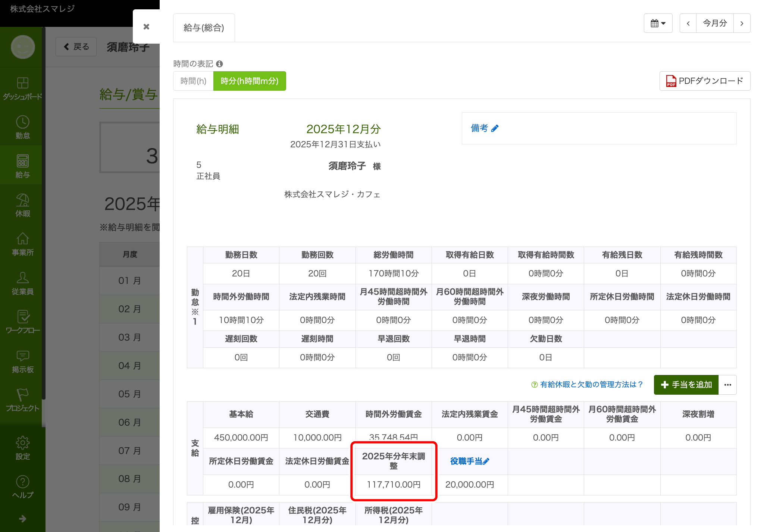Select the 給与(総合) tab
This screenshot has width=764, height=532.
(x=204, y=28)
